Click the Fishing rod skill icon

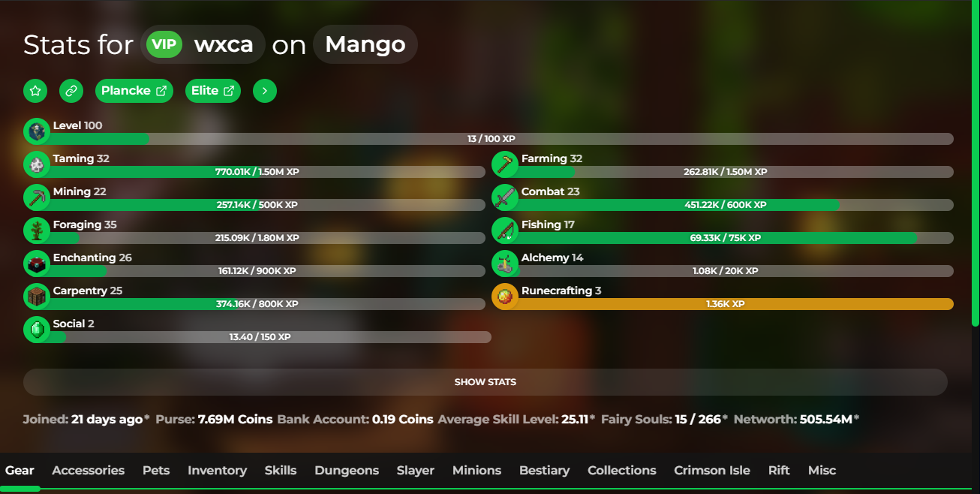pyautogui.click(x=504, y=230)
